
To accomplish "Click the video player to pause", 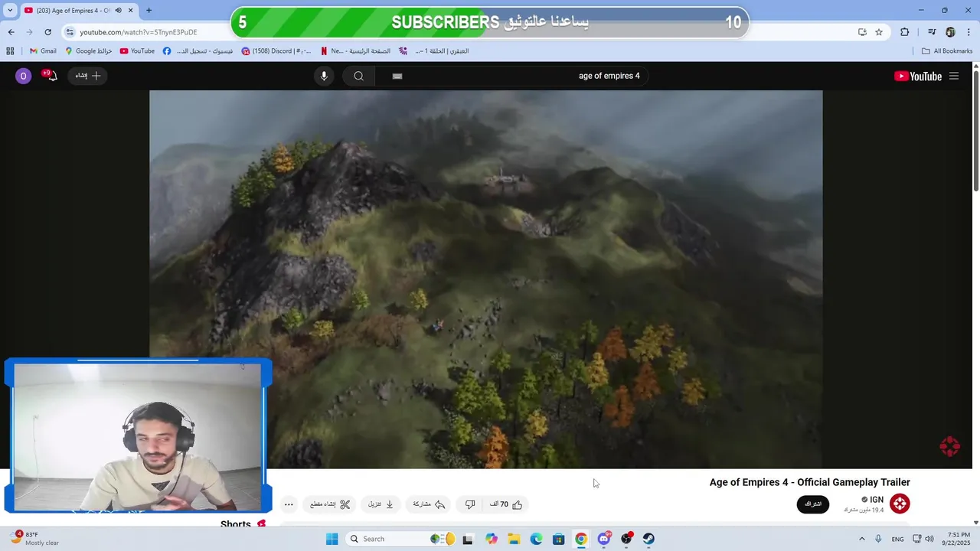I will point(485,279).
